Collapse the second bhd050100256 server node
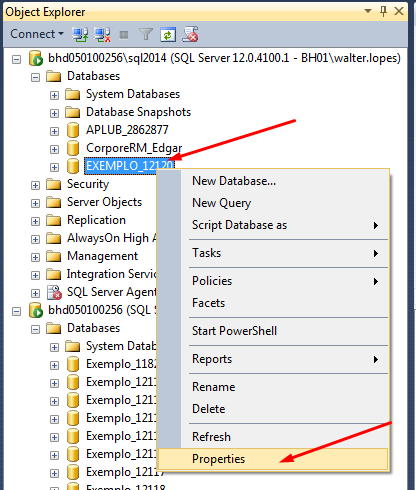416x490 pixels. tap(16, 312)
